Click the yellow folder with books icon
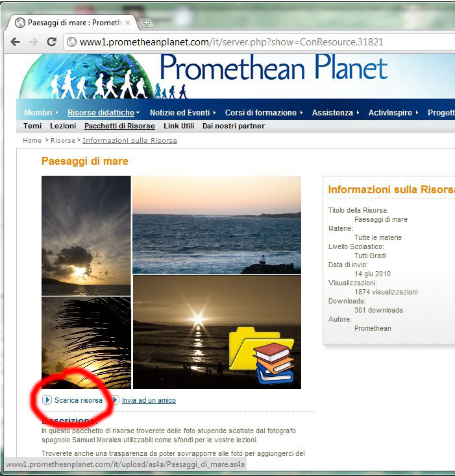455x476 pixels. click(x=262, y=355)
